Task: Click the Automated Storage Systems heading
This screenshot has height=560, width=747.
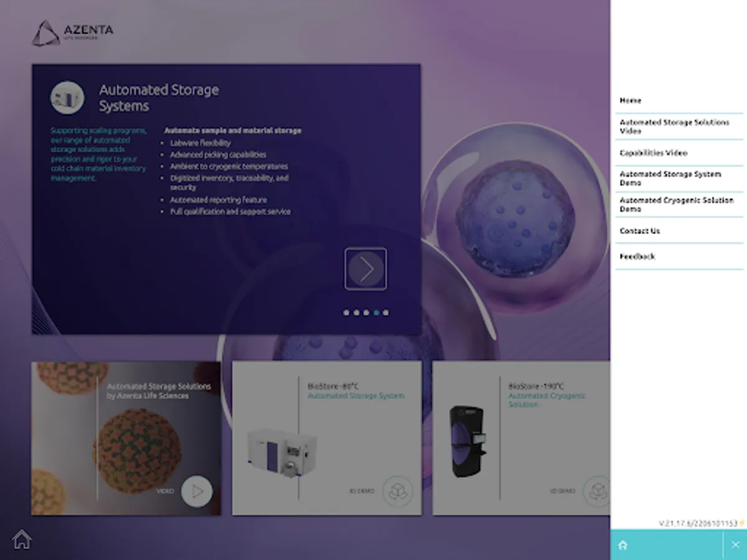Action: [x=159, y=98]
